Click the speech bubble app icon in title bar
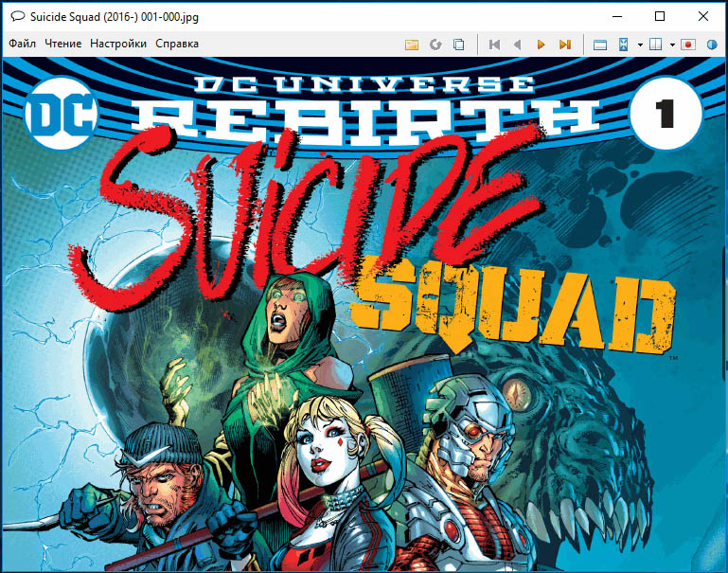Screen dimensions: 728x573 pos(18,17)
